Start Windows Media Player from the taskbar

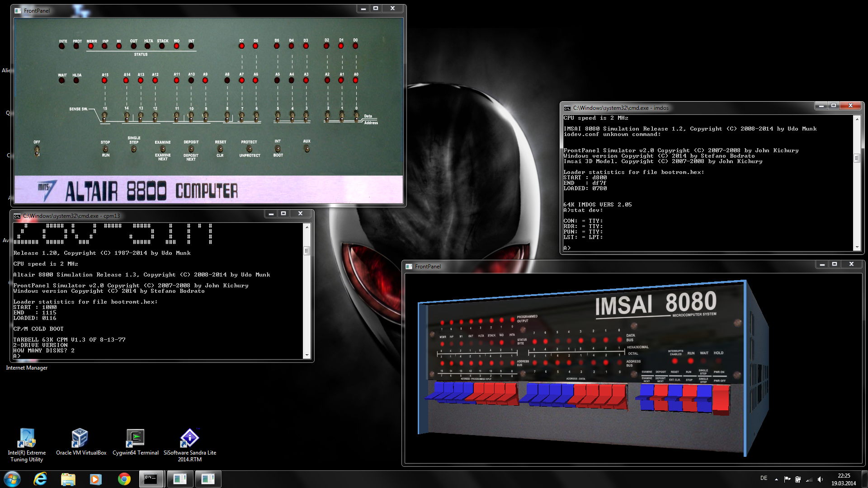[96, 479]
